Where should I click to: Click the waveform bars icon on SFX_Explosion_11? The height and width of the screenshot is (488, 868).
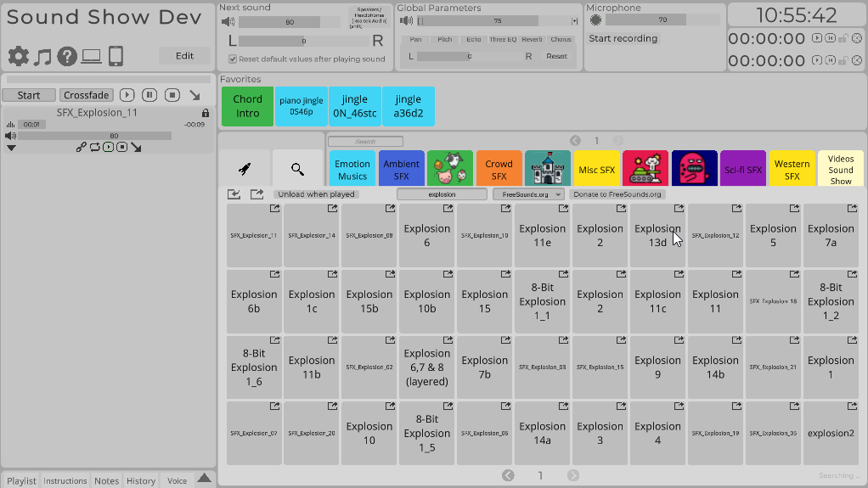pyautogui.click(x=10, y=125)
